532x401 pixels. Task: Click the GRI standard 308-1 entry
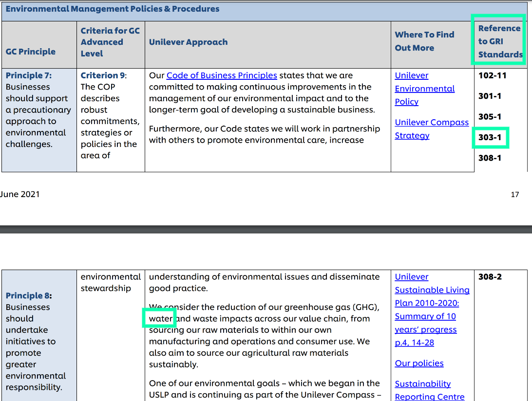pyautogui.click(x=490, y=158)
